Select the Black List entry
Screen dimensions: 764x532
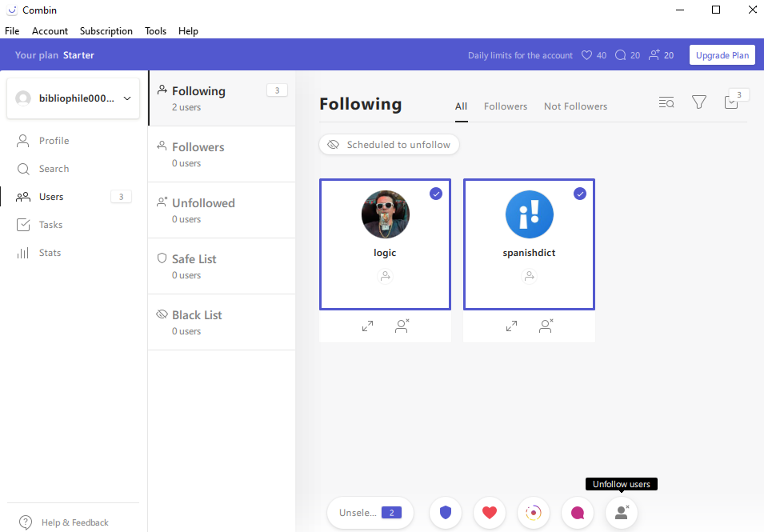pos(222,322)
